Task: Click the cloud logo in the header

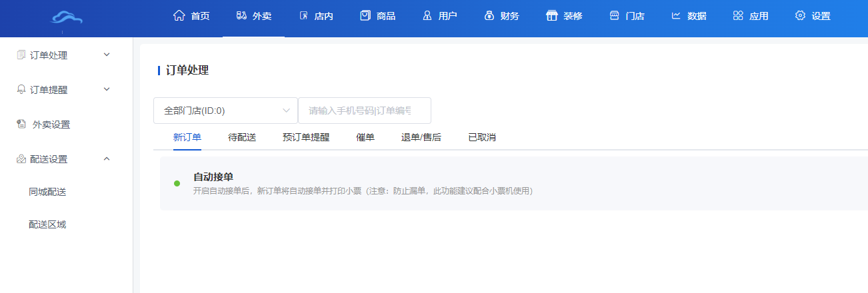Action: [67, 19]
